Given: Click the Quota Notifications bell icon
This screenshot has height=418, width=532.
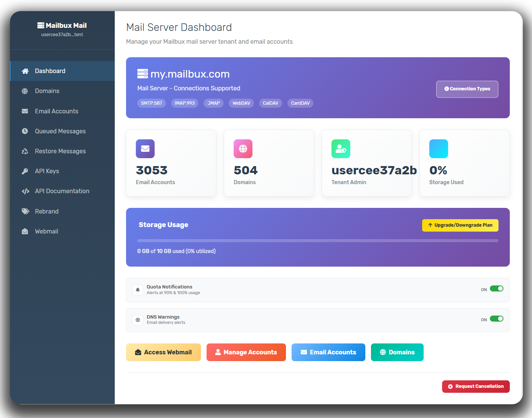Looking at the screenshot, I should [138, 290].
